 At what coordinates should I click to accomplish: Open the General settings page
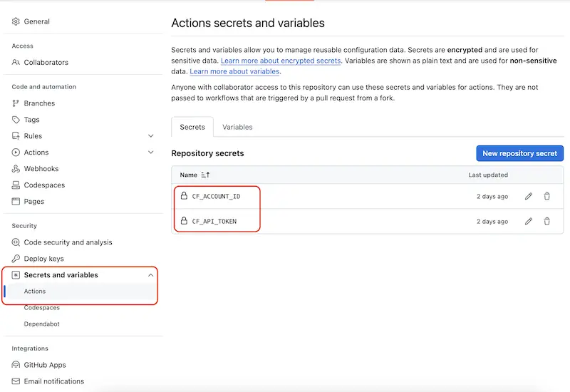(37, 21)
